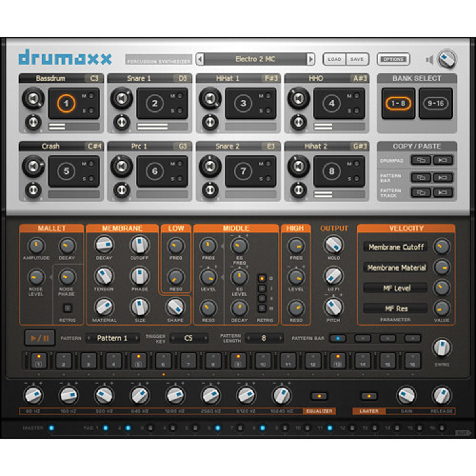
Task: Trigger the Prc 1 pad 6
Action: pos(155,171)
